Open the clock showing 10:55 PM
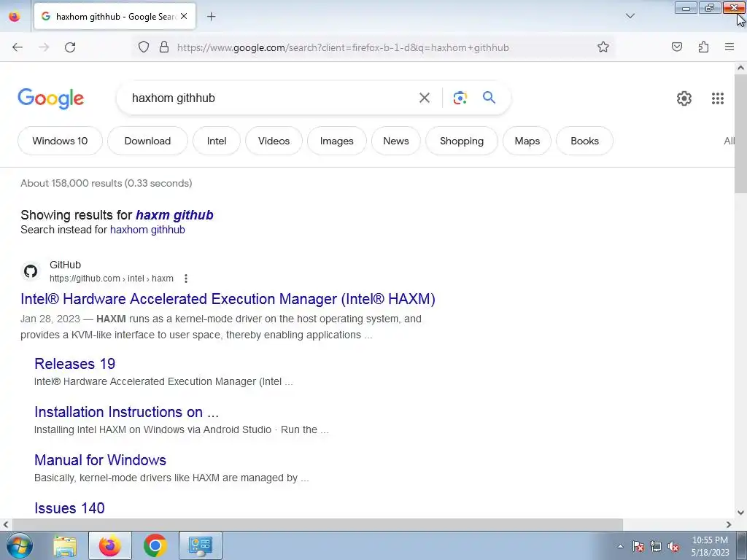Screen dimensions: 747x560 tap(710, 546)
